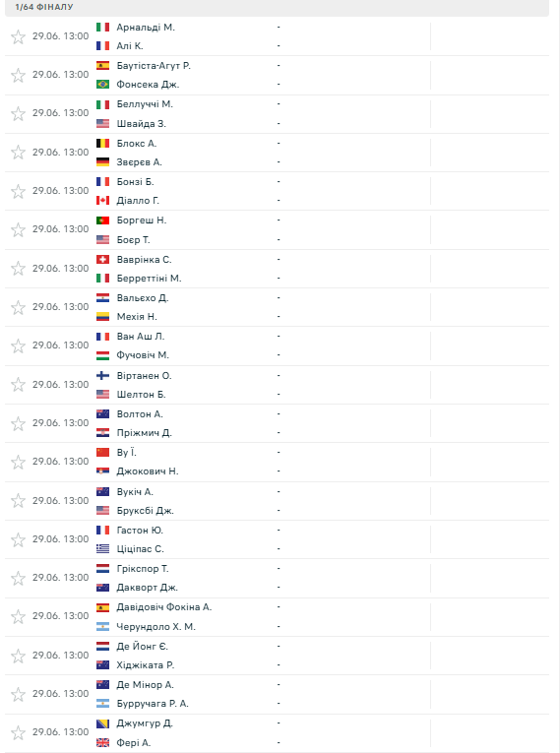Open the Звєрєв А. player link
Image resolution: width=560 pixels, height=753 pixels.
[x=140, y=161]
